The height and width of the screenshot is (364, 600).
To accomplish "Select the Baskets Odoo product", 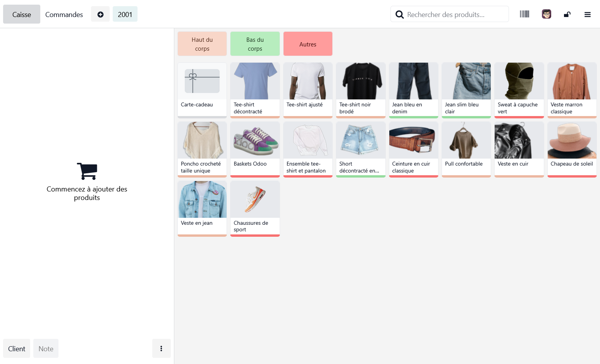I will [255, 149].
